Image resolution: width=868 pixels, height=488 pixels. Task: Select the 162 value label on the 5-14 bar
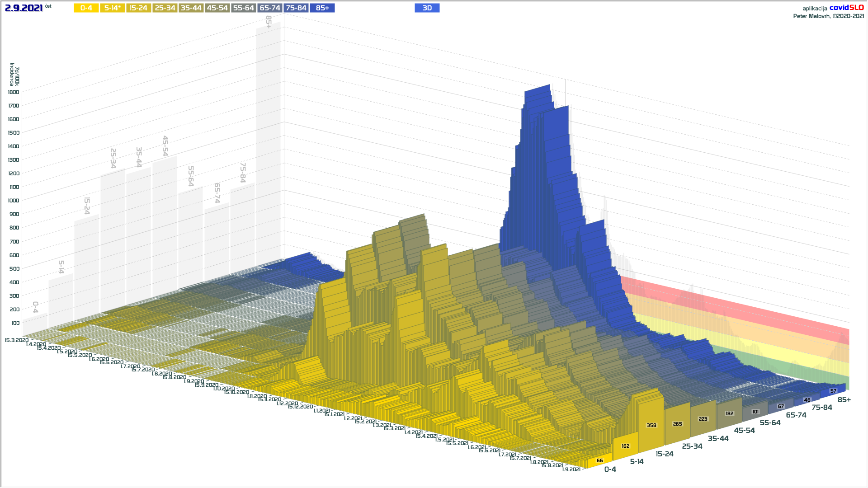coord(625,446)
